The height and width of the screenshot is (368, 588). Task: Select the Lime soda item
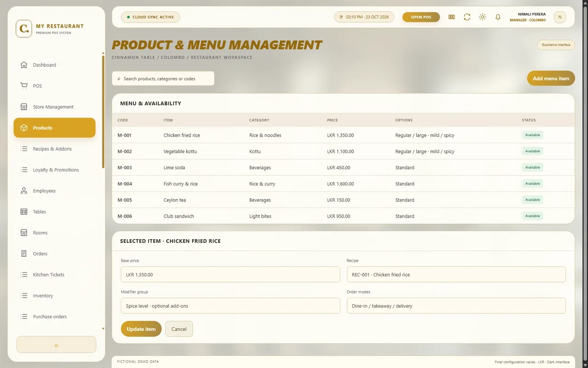click(175, 167)
